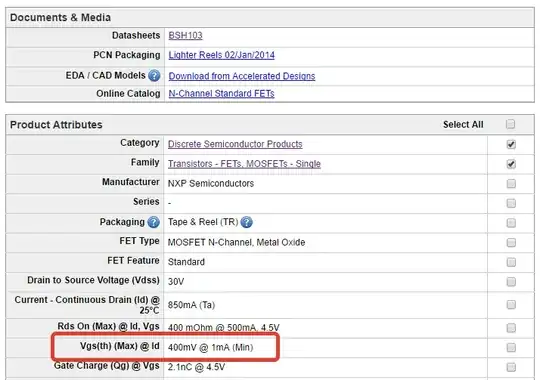Check the Continuous Drain current row checkbox
The height and width of the screenshot is (380, 540).
[x=511, y=305]
